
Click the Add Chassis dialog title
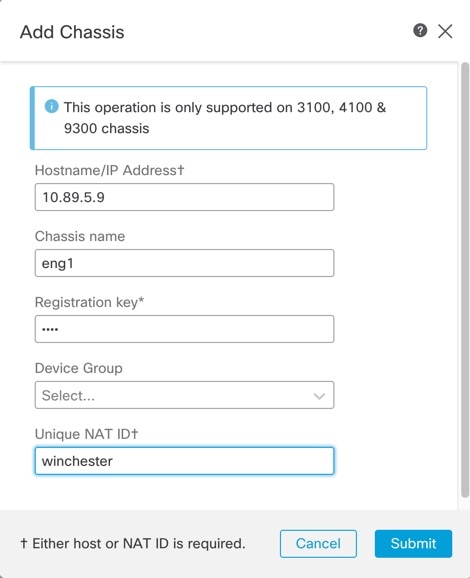point(72,32)
